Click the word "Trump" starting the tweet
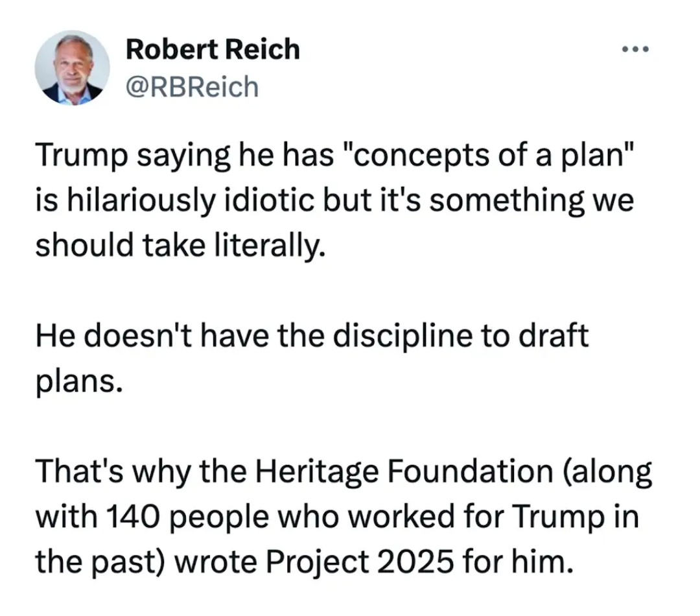Viewport: 700px width, 616px height. point(82,156)
